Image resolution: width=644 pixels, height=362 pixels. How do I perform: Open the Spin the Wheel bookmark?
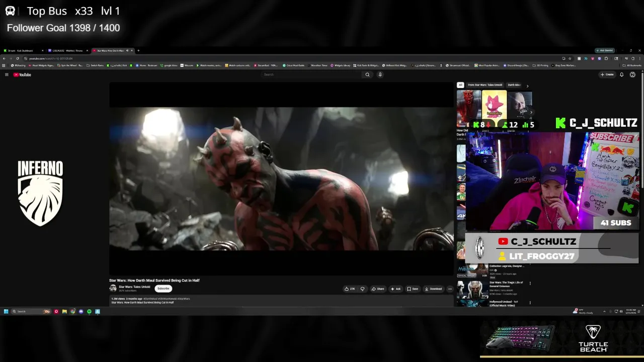[x=70, y=65]
